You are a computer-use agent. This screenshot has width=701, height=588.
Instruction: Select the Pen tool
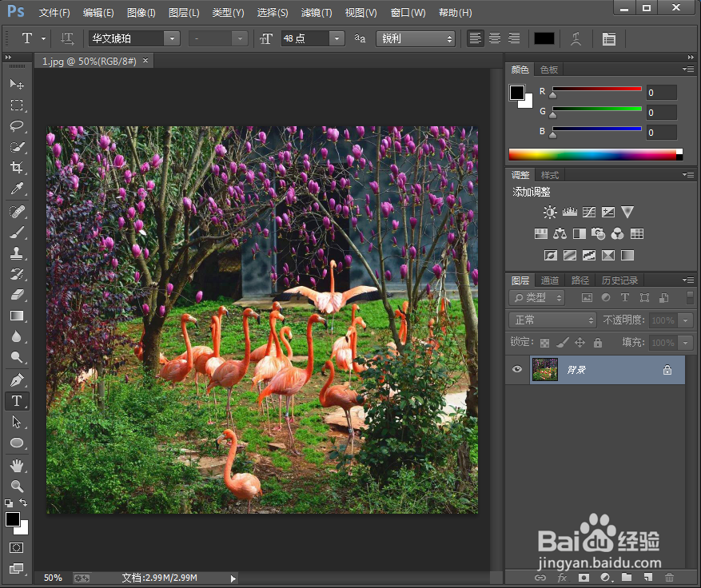(x=17, y=379)
